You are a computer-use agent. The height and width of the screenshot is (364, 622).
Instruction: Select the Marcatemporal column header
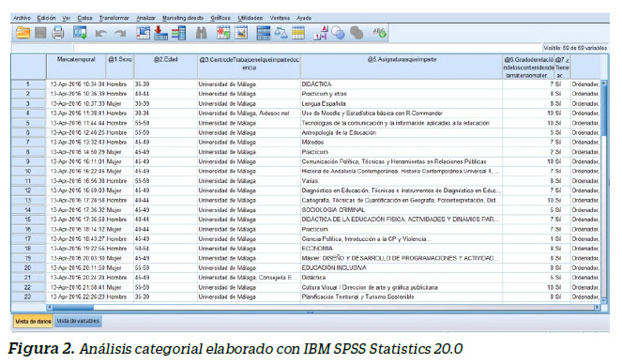[x=76, y=67]
